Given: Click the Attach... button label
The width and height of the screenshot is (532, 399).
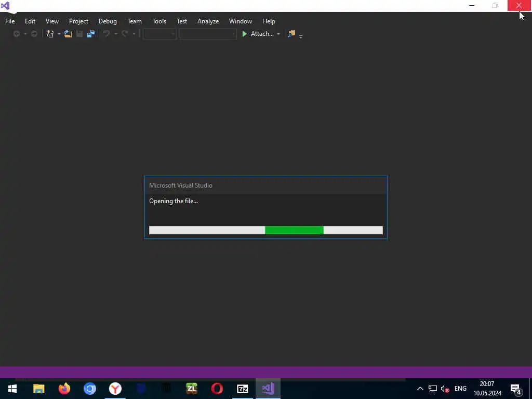Looking at the screenshot, I should point(262,34).
